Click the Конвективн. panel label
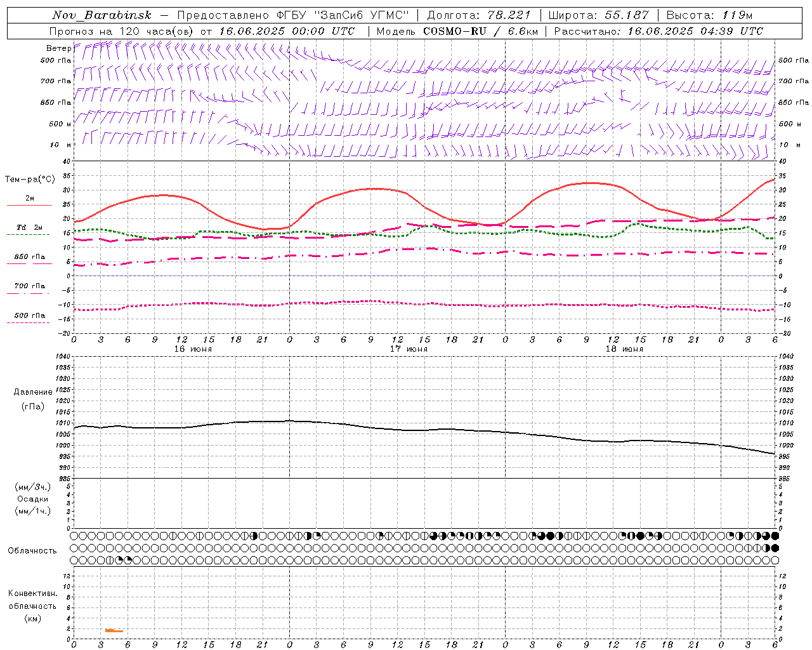The image size is (812, 650). (32, 594)
